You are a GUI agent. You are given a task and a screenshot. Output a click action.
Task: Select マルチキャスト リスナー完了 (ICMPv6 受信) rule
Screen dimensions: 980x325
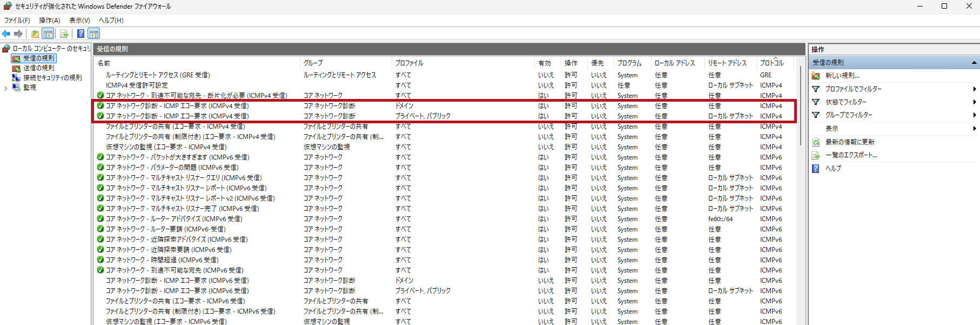(x=182, y=209)
